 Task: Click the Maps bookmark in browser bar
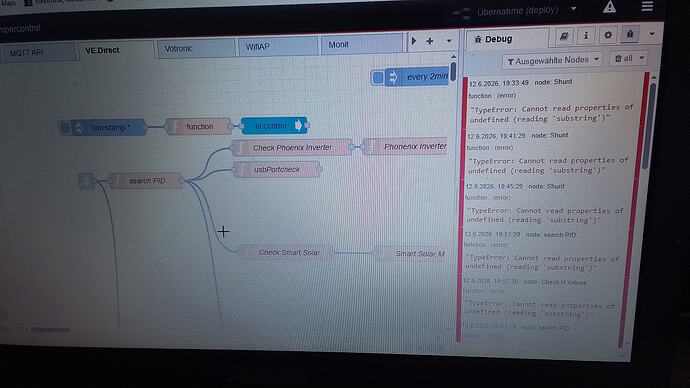click(8, 2)
